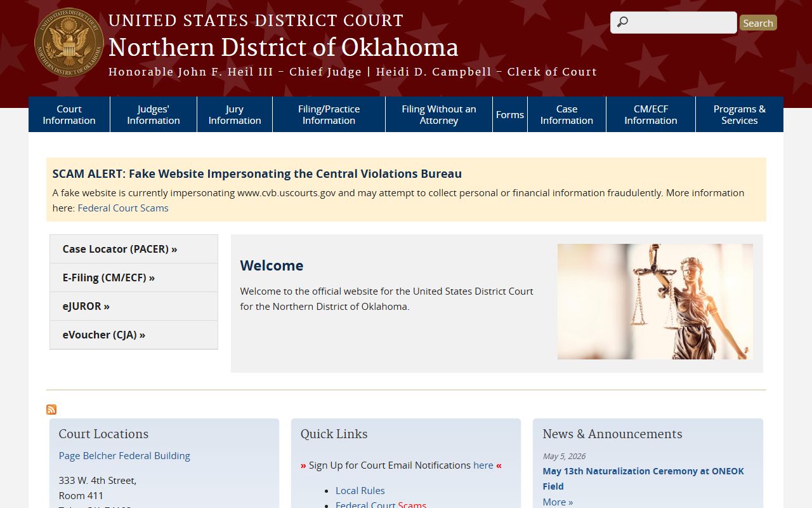812x508 pixels.
Task: Focus the site search field
Action: pyautogui.click(x=674, y=23)
